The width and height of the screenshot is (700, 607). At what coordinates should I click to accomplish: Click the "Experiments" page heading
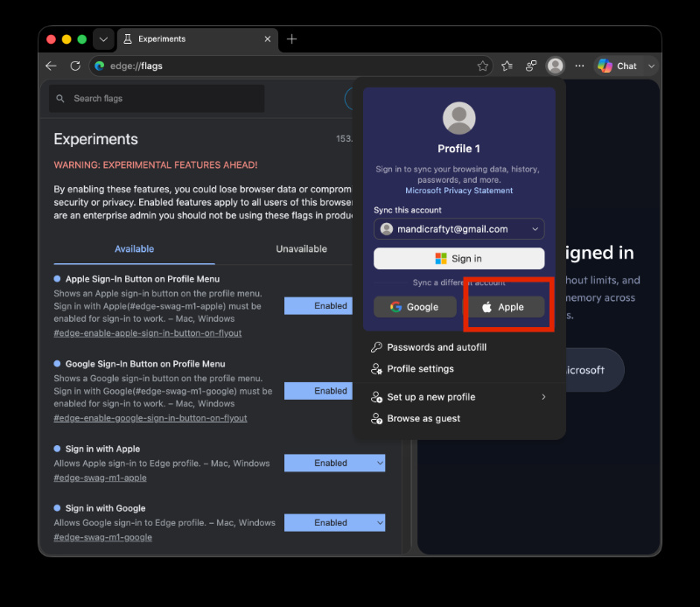(96, 139)
